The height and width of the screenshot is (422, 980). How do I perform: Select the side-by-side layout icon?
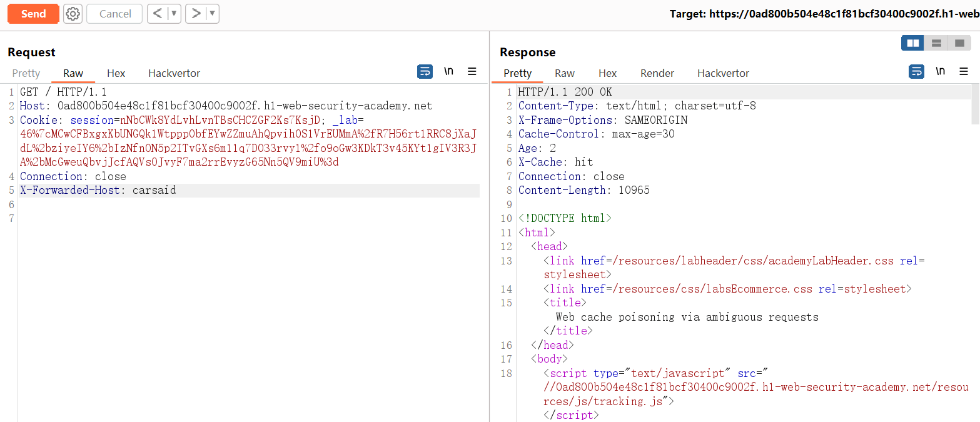[x=913, y=43]
